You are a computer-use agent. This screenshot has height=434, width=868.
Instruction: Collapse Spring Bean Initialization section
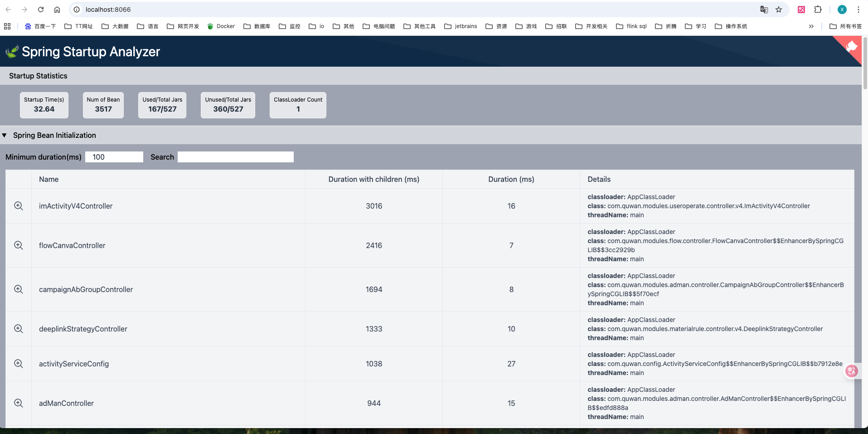5,135
